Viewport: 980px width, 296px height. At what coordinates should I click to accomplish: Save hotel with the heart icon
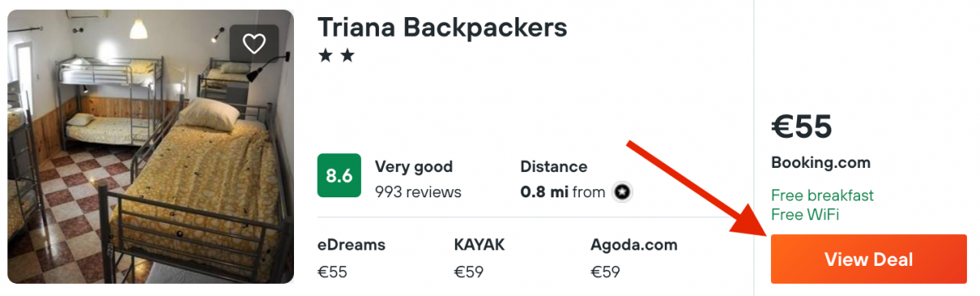tap(254, 44)
